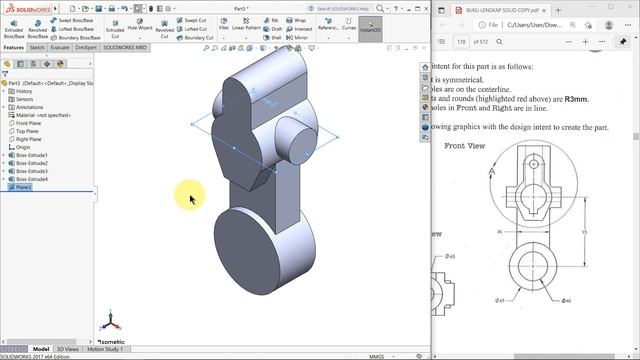Toggle the Select cursor tool in SolidWorks toolbar

tap(138, 9)
